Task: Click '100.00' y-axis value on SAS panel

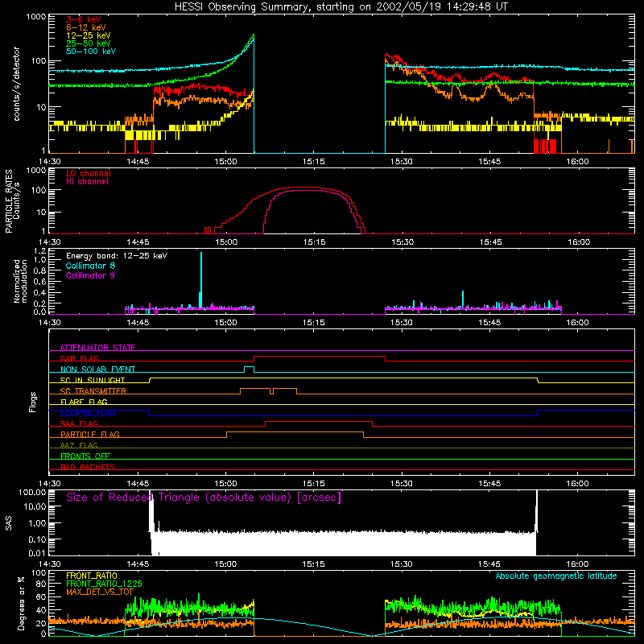Action: pyautogui.click(x=32, y=493)
